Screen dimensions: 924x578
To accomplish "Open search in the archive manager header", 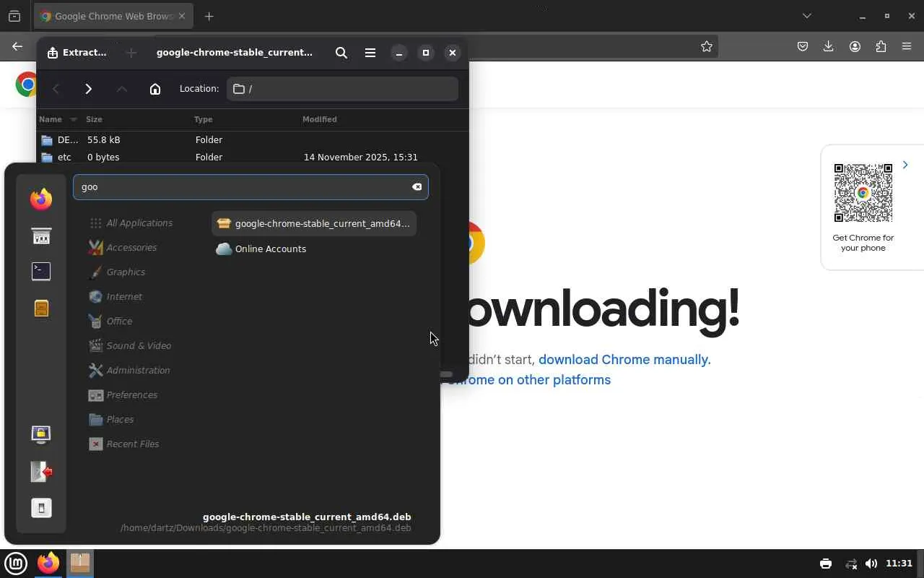I will tap(341, 53).
